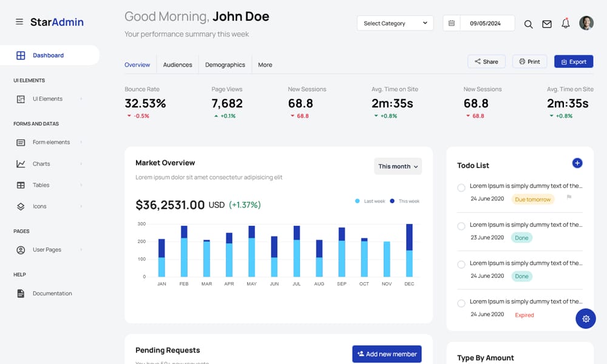Click the Add new member button
The image size is (607, 364).
point(387,354)
